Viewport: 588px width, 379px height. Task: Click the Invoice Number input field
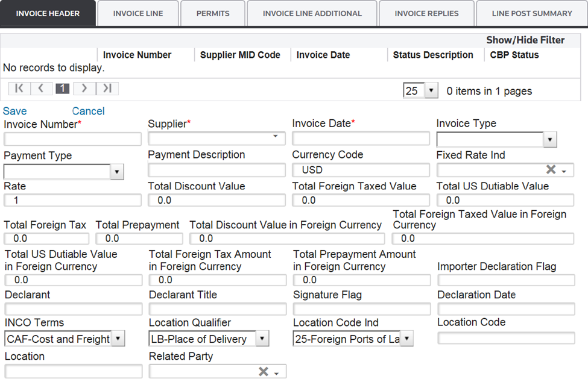72,139
